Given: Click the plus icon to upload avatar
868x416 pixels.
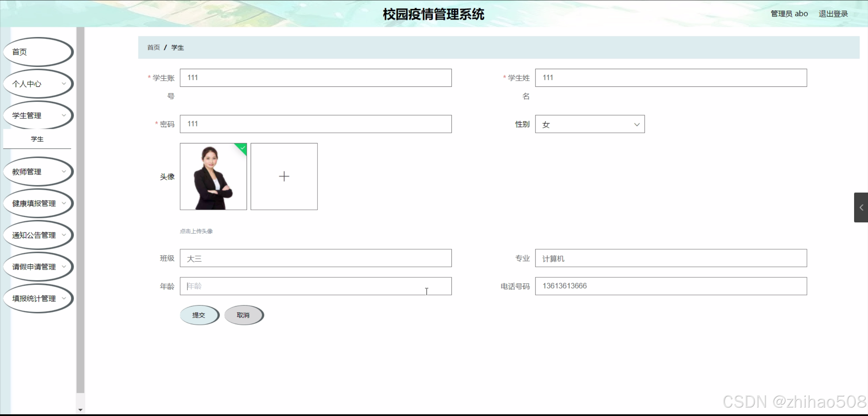Looking at the screenshot, I should [x=284, y=176].
